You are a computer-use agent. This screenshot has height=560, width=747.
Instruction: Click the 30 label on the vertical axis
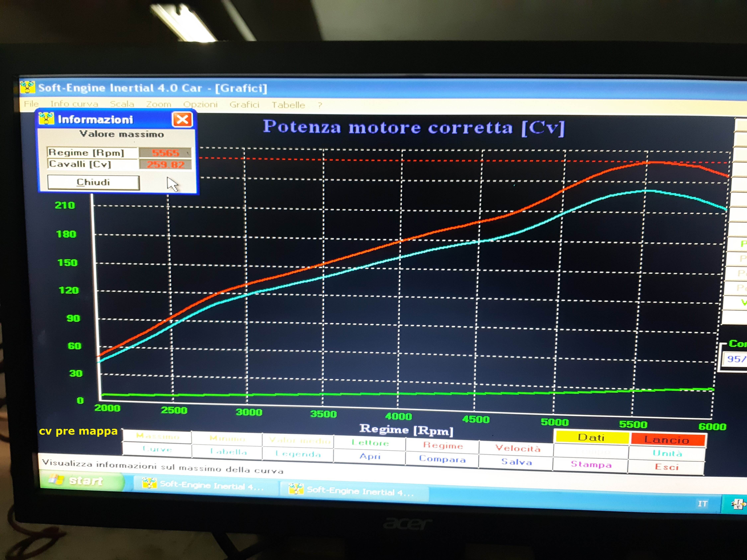pyautogui.click(x=76, y=373)
